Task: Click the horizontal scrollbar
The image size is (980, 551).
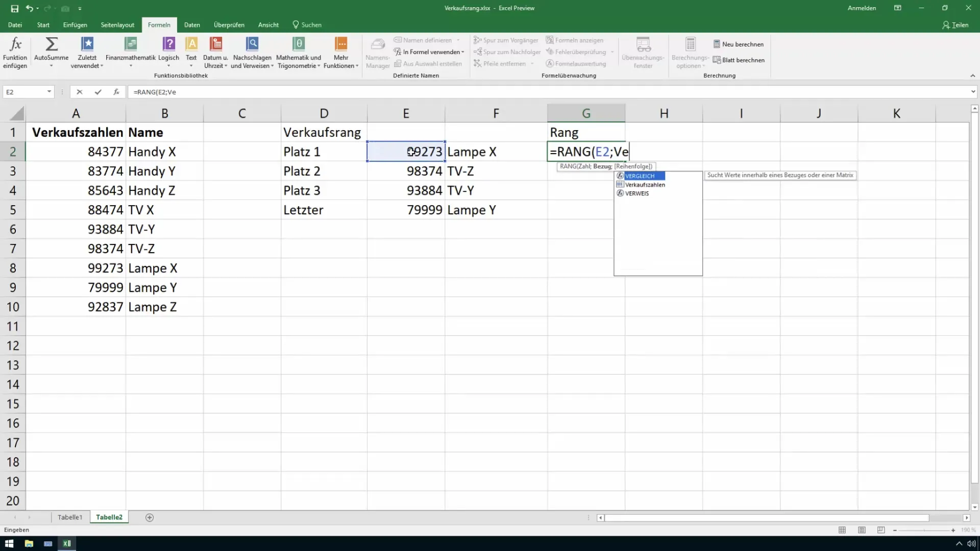Action: (767, 518)
